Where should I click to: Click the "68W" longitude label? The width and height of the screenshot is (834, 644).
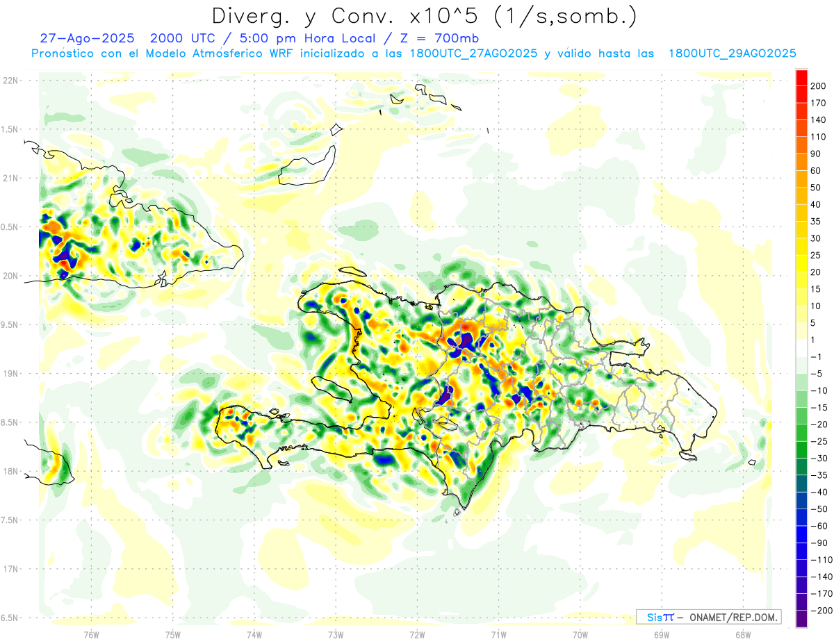pyautogui.click(x=743, y=634)
